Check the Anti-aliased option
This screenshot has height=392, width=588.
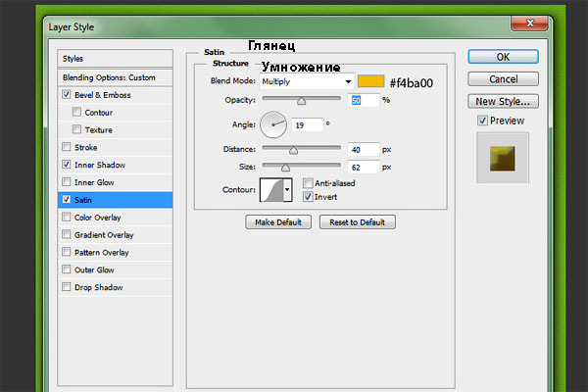click(308, 183)
